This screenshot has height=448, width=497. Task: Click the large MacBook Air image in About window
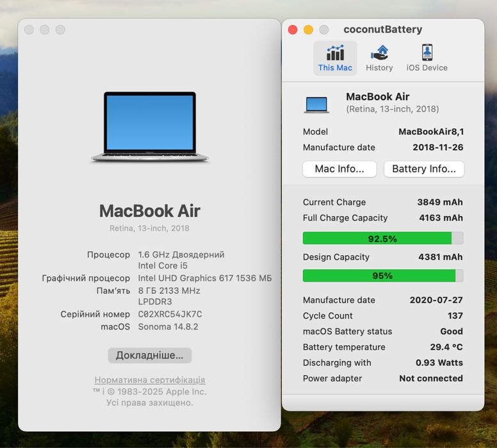(150, 127)
